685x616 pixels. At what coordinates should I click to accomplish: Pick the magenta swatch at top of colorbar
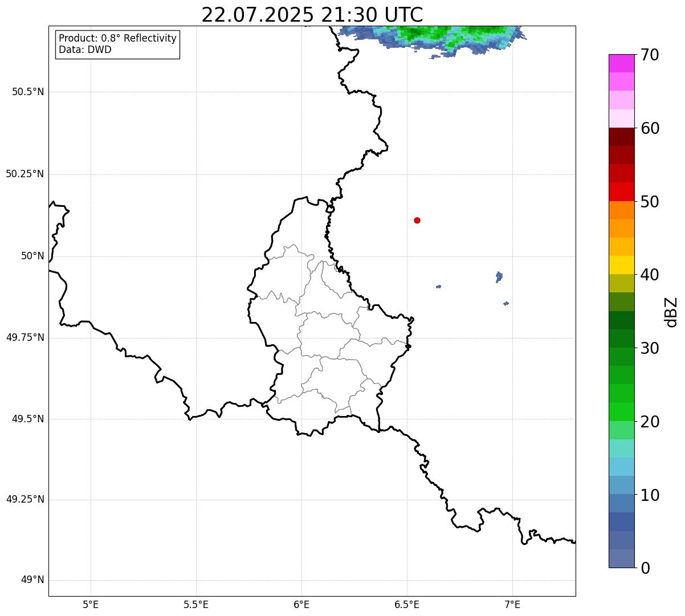click(622, 63)
